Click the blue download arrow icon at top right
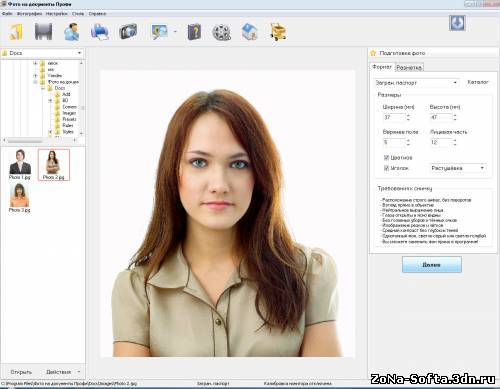 [457, 23]
